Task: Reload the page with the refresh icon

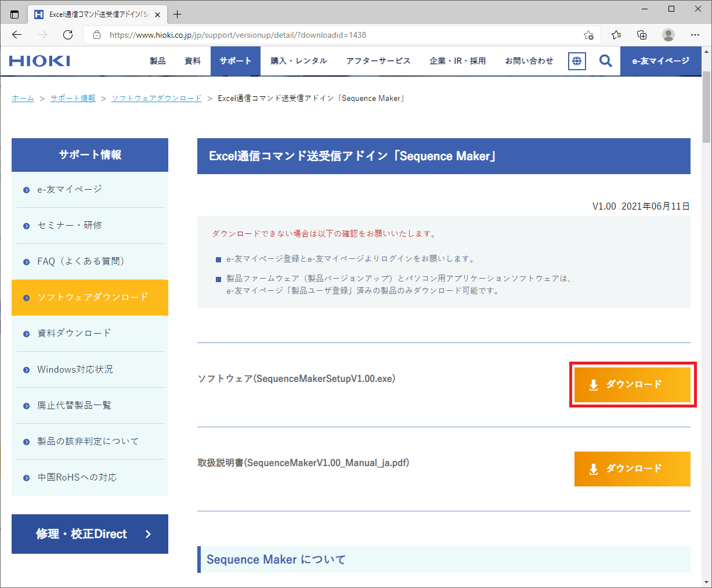Action: [x=68, y=35]
